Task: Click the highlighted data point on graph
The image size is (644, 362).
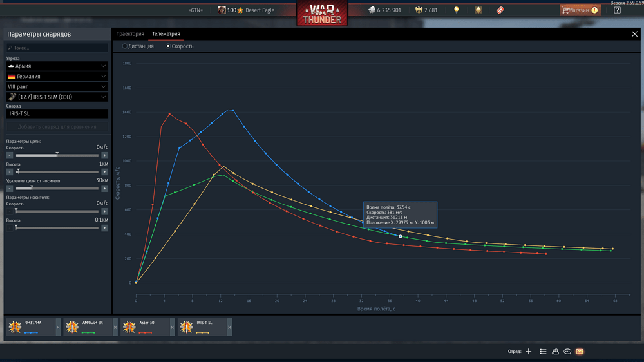Action: point(401,236)
